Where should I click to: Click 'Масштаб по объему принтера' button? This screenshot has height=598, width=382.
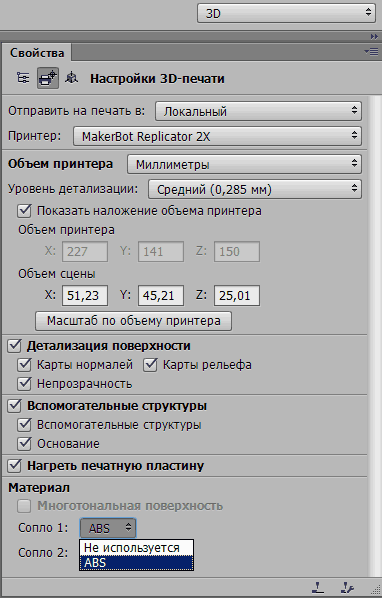133,321
